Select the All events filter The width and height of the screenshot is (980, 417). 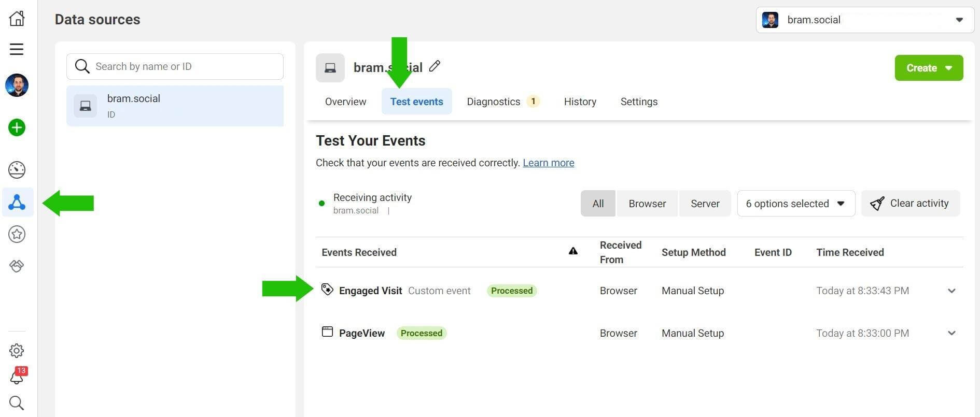pos(598,204)
